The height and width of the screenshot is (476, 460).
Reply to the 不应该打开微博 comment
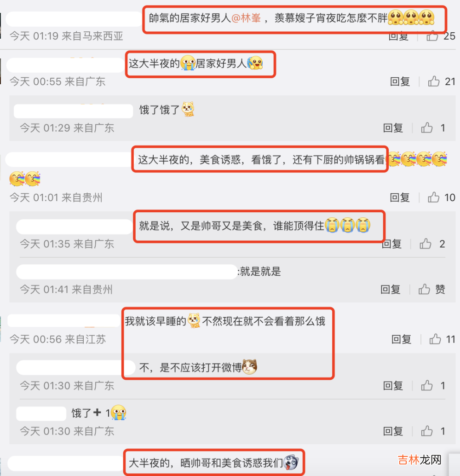click(393, 385)
